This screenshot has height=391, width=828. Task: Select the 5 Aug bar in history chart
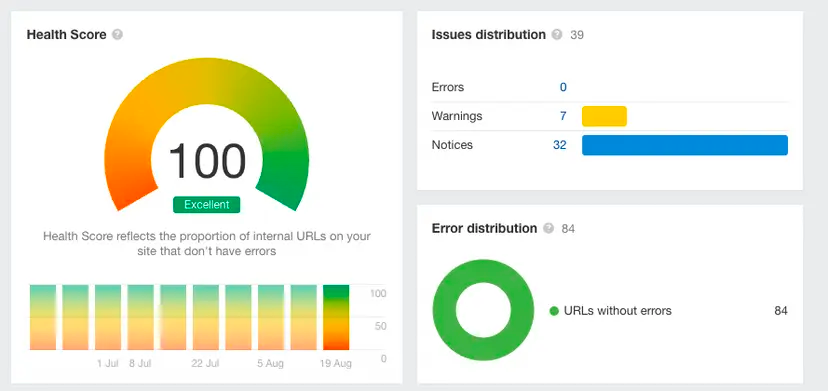[271, 318]
